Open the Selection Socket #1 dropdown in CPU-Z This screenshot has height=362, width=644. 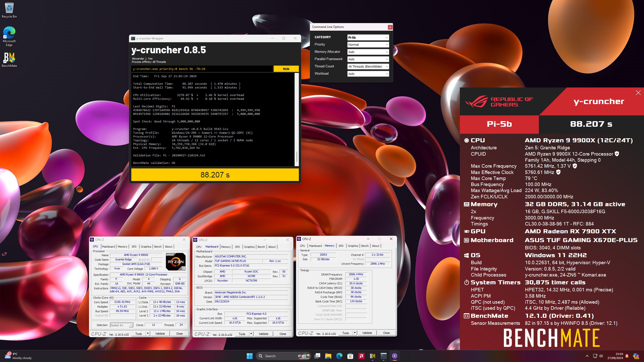[x=122, y=325]
